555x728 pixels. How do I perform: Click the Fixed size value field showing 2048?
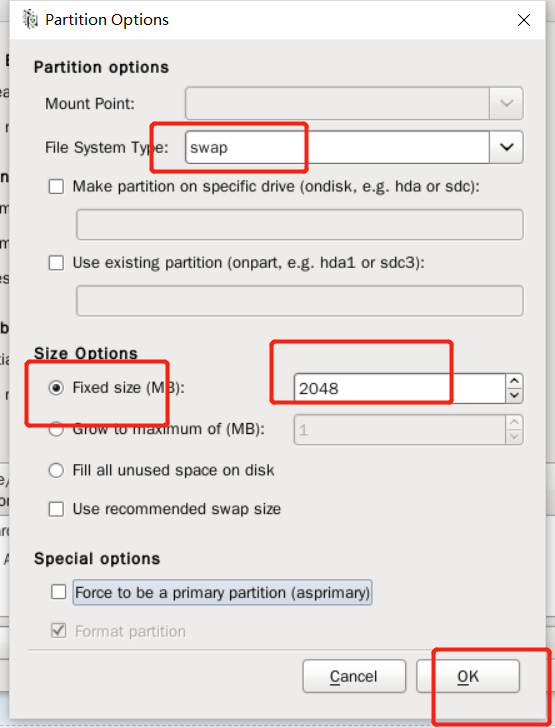pyautogui.click(x=400, y=388)
